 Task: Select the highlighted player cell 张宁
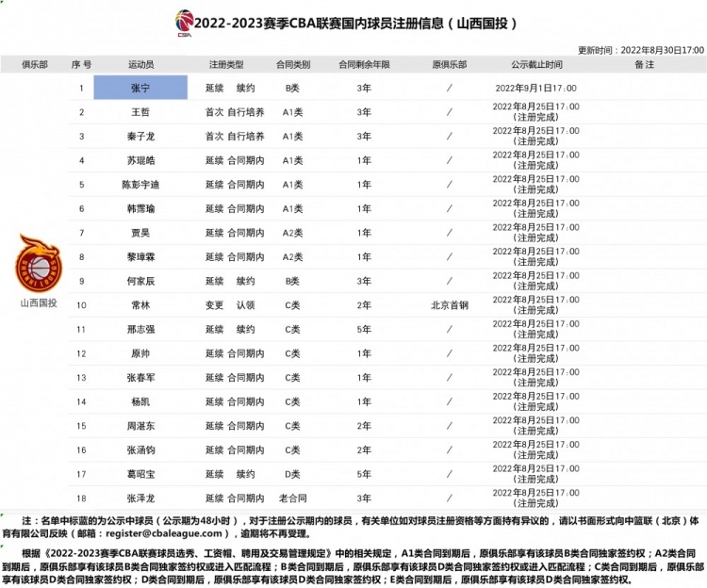click(x=140, y=88)
